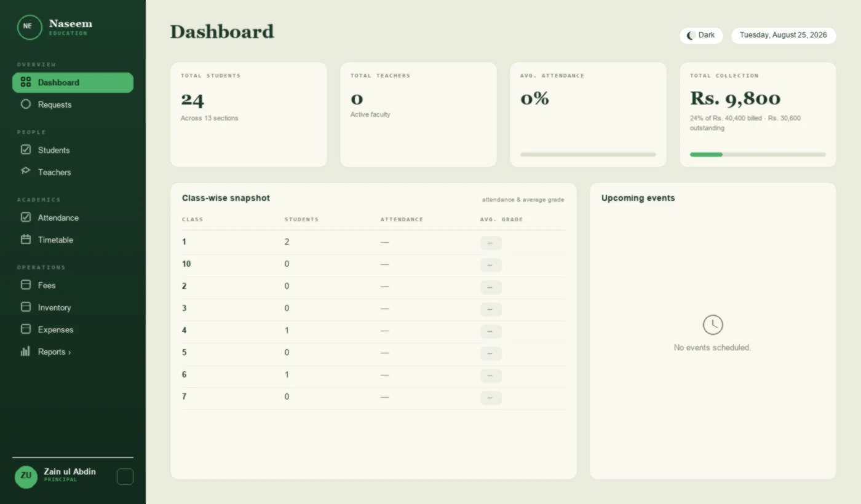861x504 pixels.
Task: Click the Avg. Attendance progress bar
Action: pos(588,155)
